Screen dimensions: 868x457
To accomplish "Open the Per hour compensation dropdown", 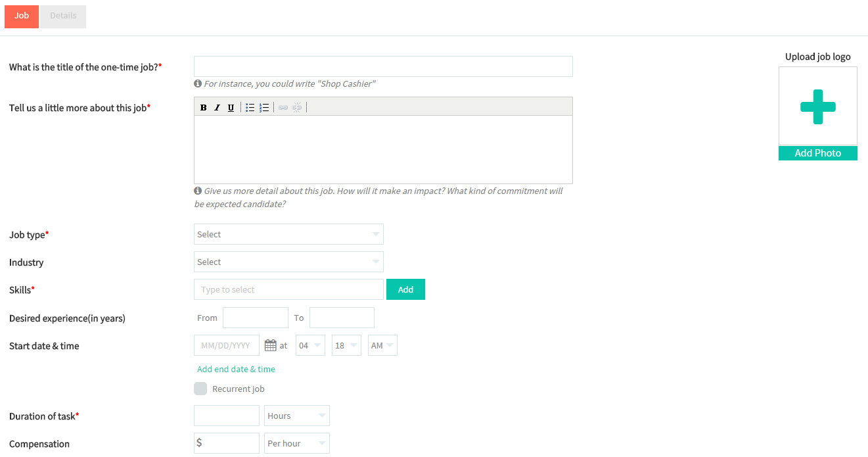I will coord(297,443).
